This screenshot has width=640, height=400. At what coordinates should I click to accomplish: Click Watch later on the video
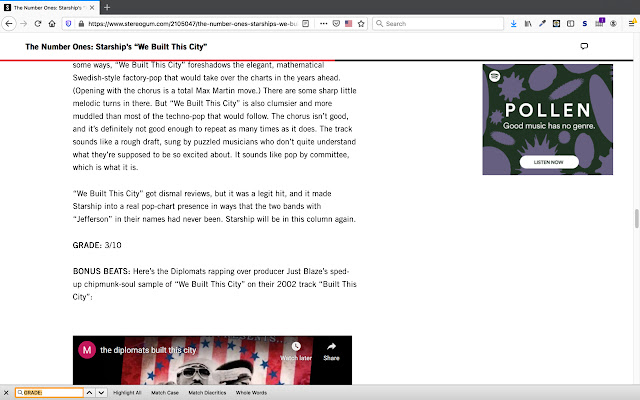click(x=296, y=351)
